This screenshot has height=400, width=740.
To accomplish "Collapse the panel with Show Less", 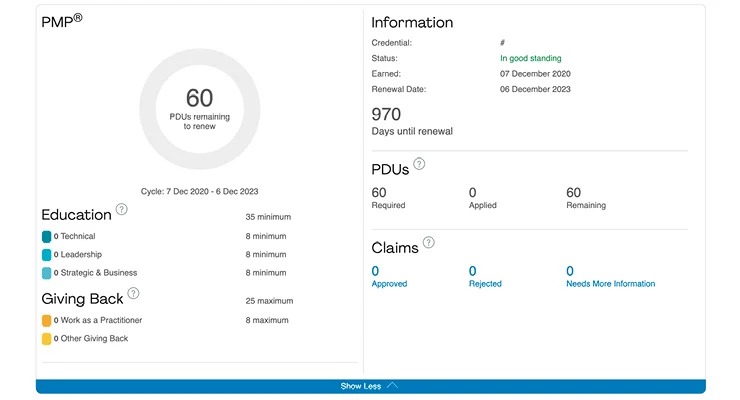I will point(370,386).
